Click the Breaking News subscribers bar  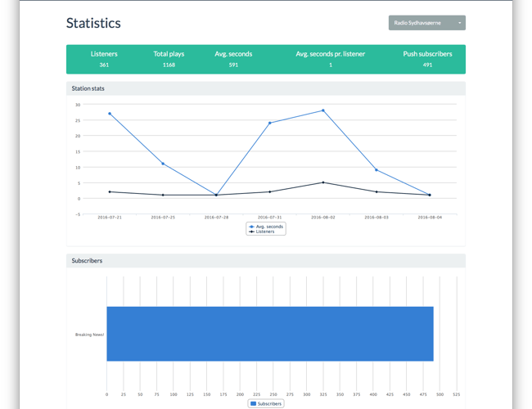269,334
